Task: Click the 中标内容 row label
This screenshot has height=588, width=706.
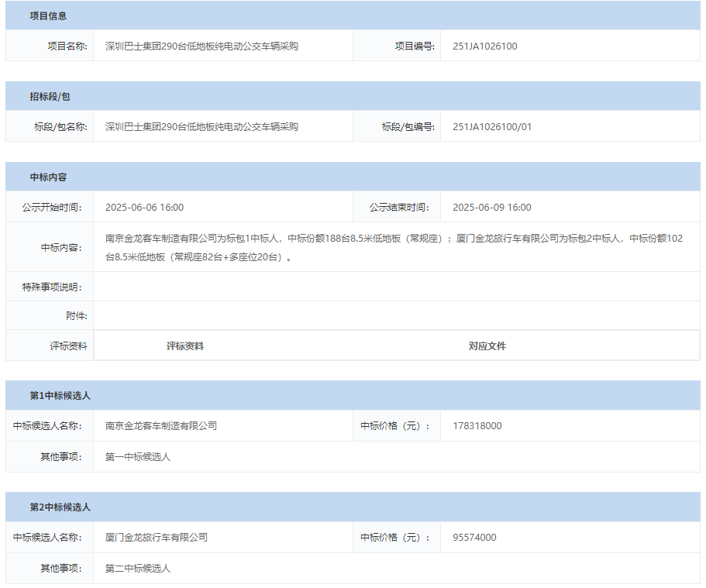Action: point(61,248)
